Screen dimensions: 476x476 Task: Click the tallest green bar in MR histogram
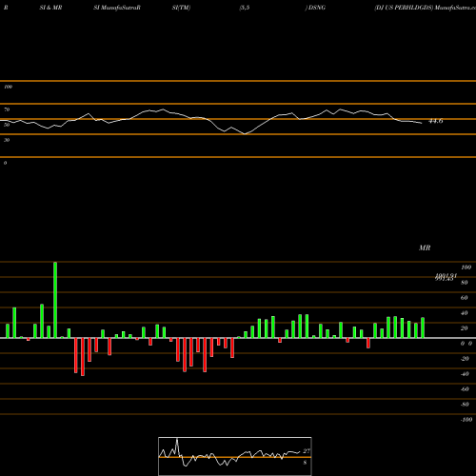pos(55,300)
